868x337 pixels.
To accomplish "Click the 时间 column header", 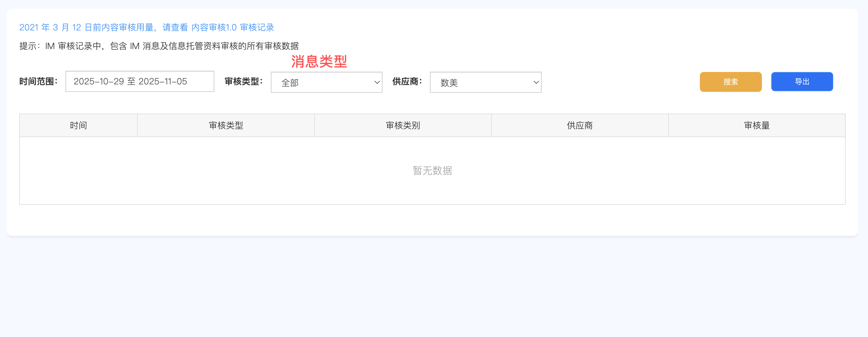I will [x=78, y=125].
